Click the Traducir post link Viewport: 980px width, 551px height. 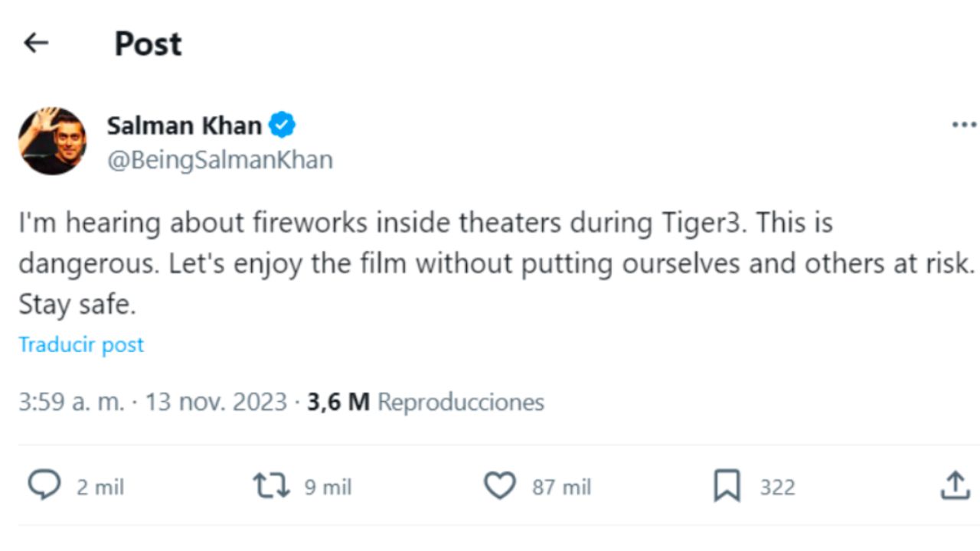tap(81, 345)
